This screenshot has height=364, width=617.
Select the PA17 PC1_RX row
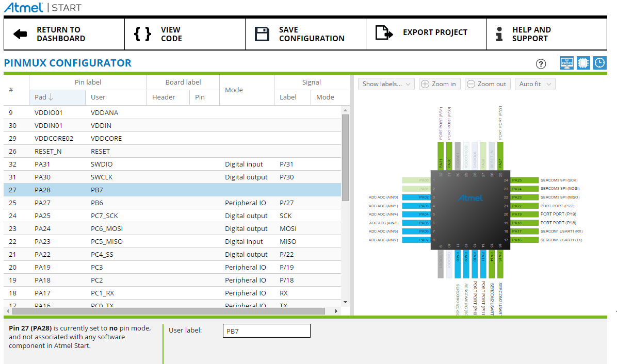pyautogui.click(x=172, y=294)
